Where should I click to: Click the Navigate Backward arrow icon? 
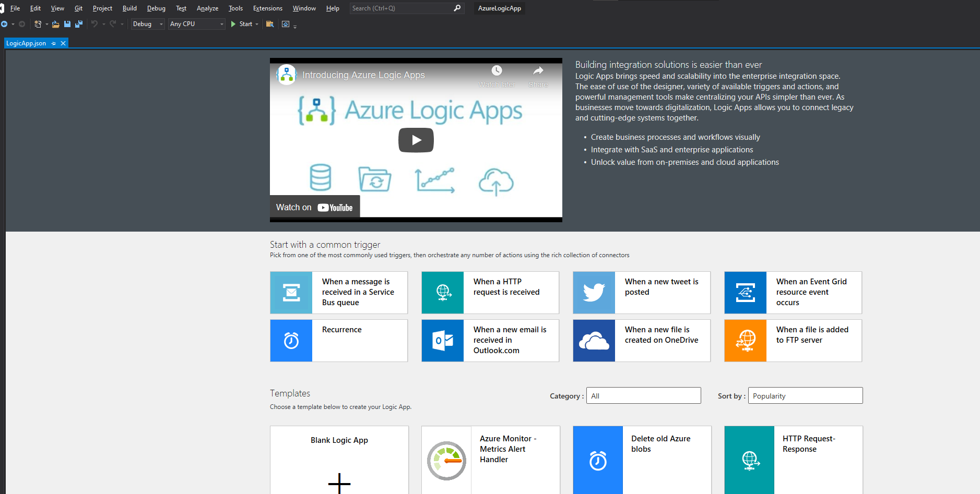4,24
